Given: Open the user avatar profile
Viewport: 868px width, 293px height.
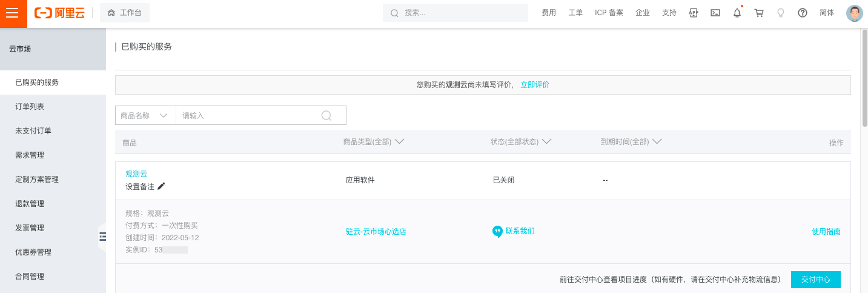Looking at the screenshot, I should point(854,13).
